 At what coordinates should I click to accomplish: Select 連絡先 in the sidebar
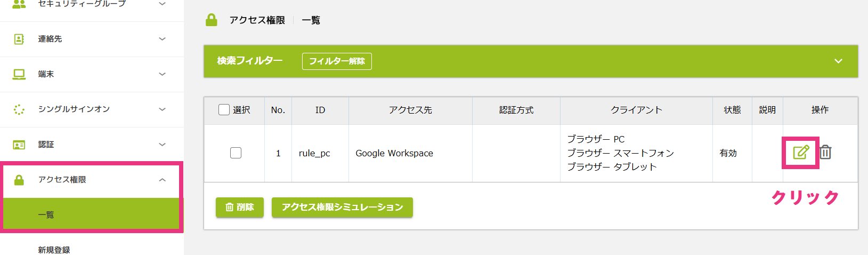click(50, 39)
